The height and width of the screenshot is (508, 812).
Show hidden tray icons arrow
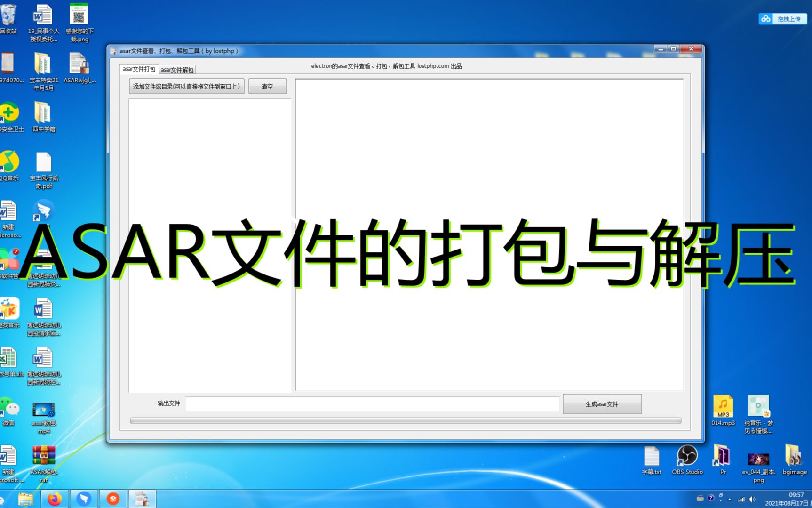[730, 499]
